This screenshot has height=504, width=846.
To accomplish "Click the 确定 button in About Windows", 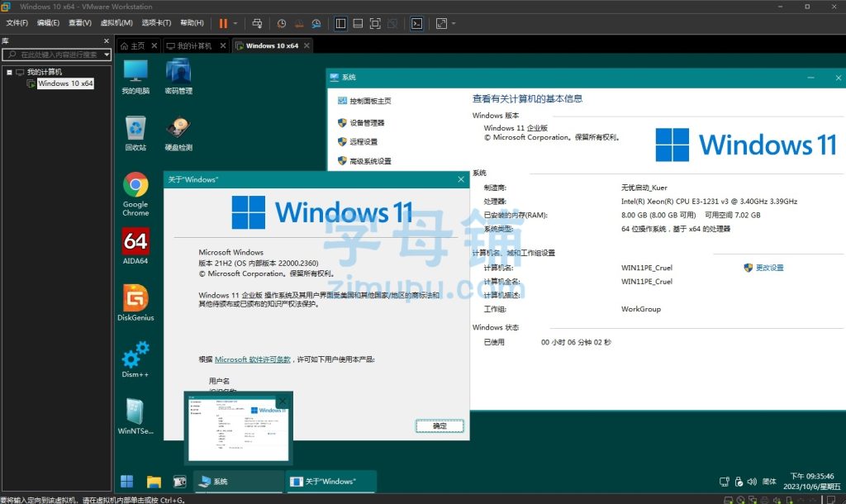I will coord(440,426).
